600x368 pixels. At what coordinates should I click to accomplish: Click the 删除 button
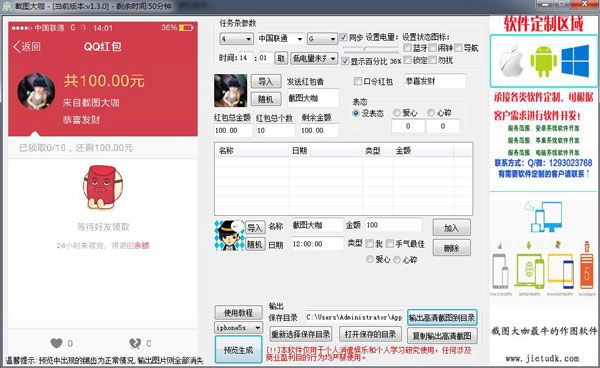click(452, 248)
